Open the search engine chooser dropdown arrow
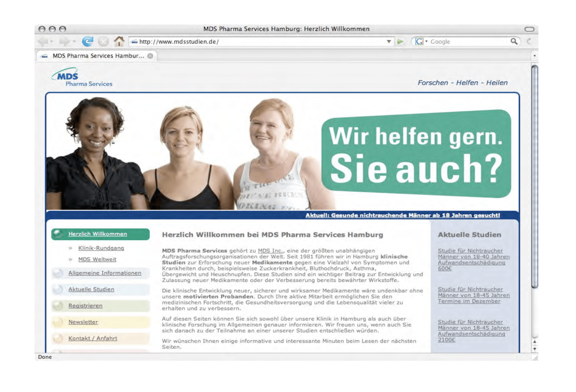Viewport: 576px width, 392px height. (x=426, y=41)
